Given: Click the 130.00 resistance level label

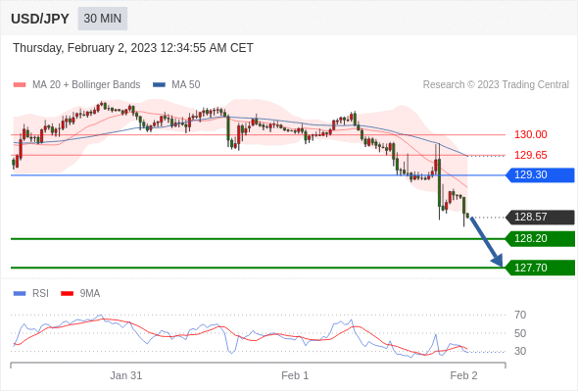Looking at the screenshot, I should click(530, 134).
